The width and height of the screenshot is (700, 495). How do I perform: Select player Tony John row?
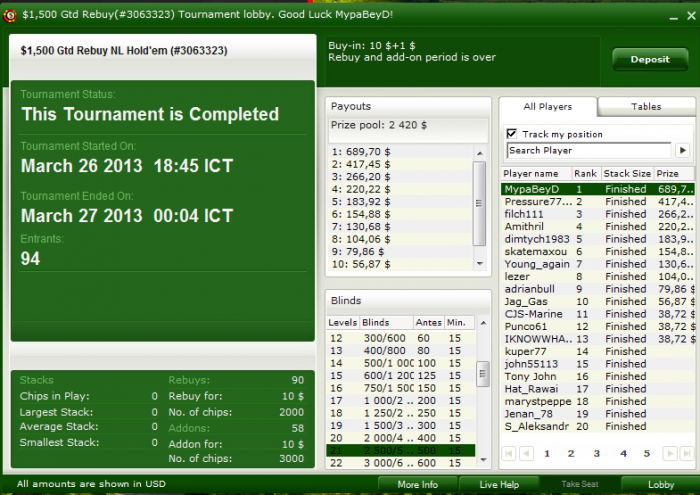point(598,377)
